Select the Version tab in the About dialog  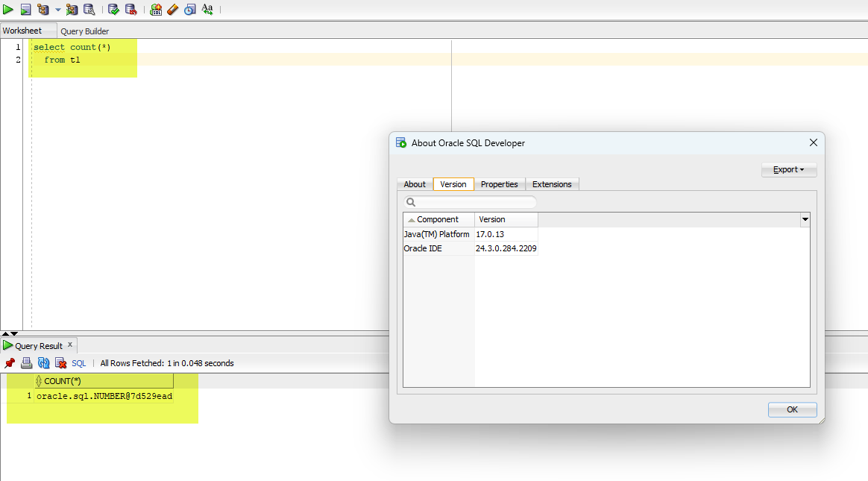point(453,184)
